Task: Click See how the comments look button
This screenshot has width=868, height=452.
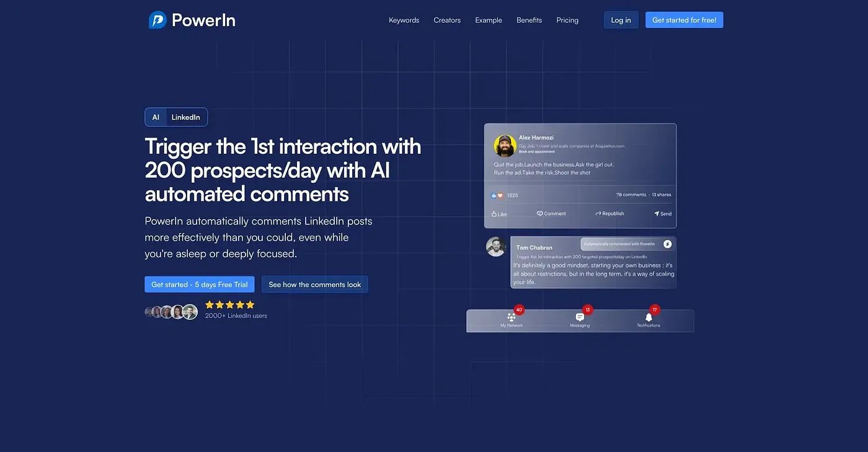Action: [315, 285]
